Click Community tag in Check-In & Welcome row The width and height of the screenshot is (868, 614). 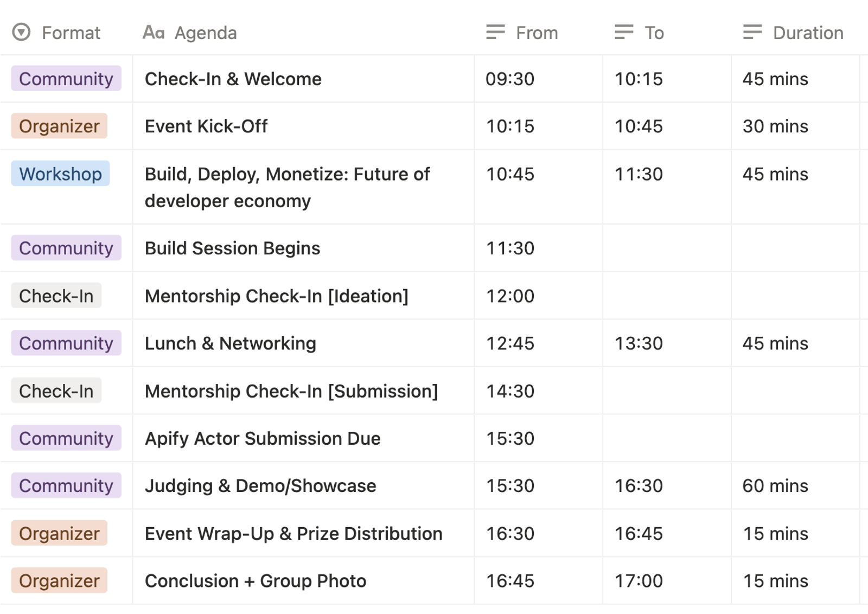[x=66, y=79]
